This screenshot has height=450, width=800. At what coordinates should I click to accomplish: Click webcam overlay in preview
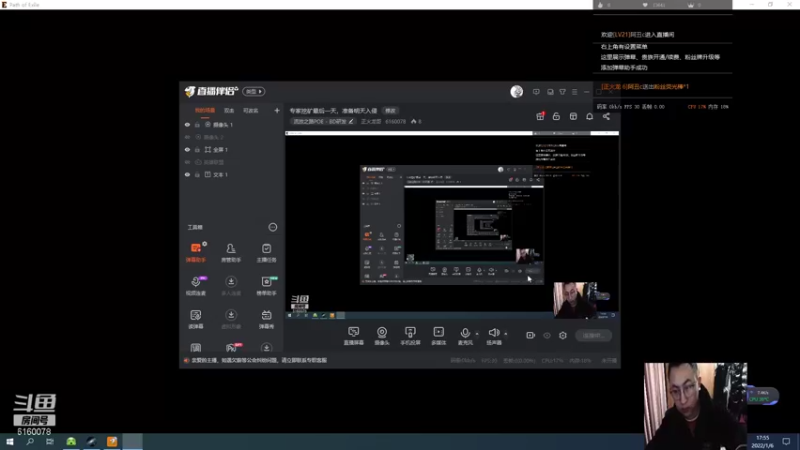click(575, 300)
